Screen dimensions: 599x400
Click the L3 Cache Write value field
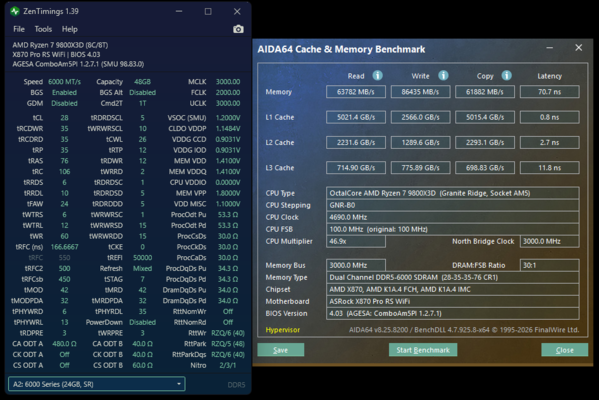tap(420, 168)
